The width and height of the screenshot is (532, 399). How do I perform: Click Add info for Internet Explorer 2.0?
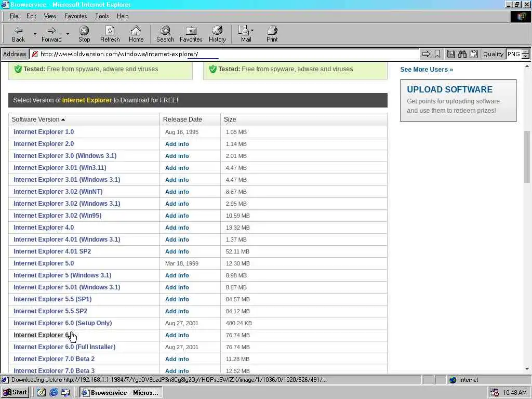click(177, 144)
